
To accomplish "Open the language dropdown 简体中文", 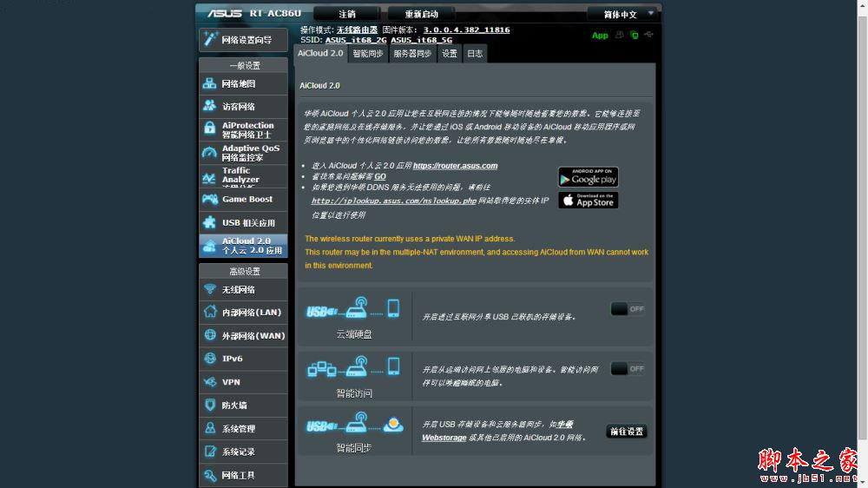I will click(x=623, y=14).
